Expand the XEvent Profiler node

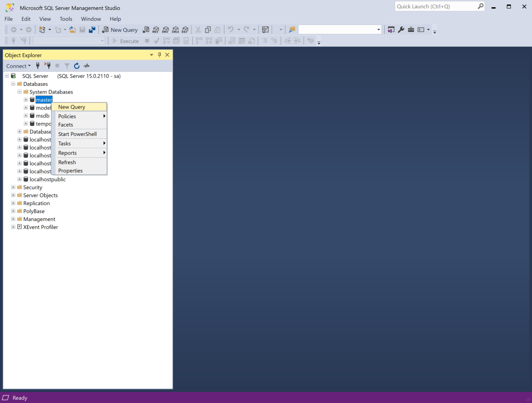(x=13, y=227)
